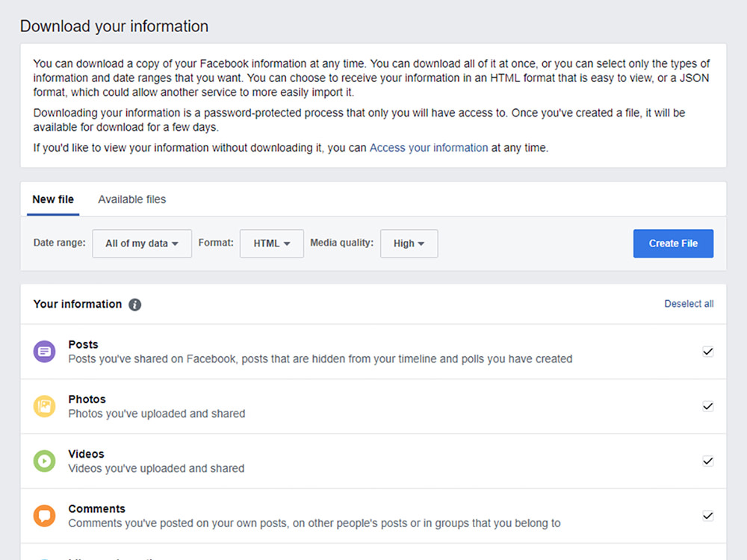Click the orange Comments speech bubble icon
Image resolution: width=747 pixels, height=560 pixels.
coord(44,515)
